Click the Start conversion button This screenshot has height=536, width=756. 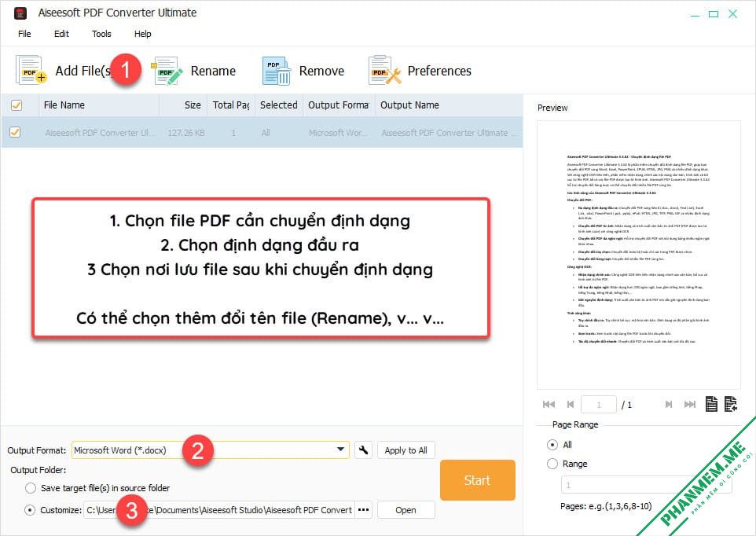[x=477, y=480]
